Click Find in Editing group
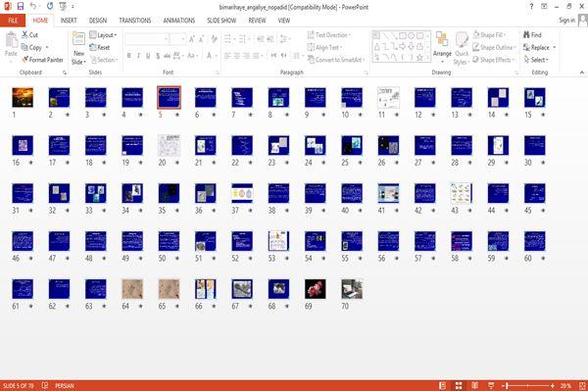 532,35
